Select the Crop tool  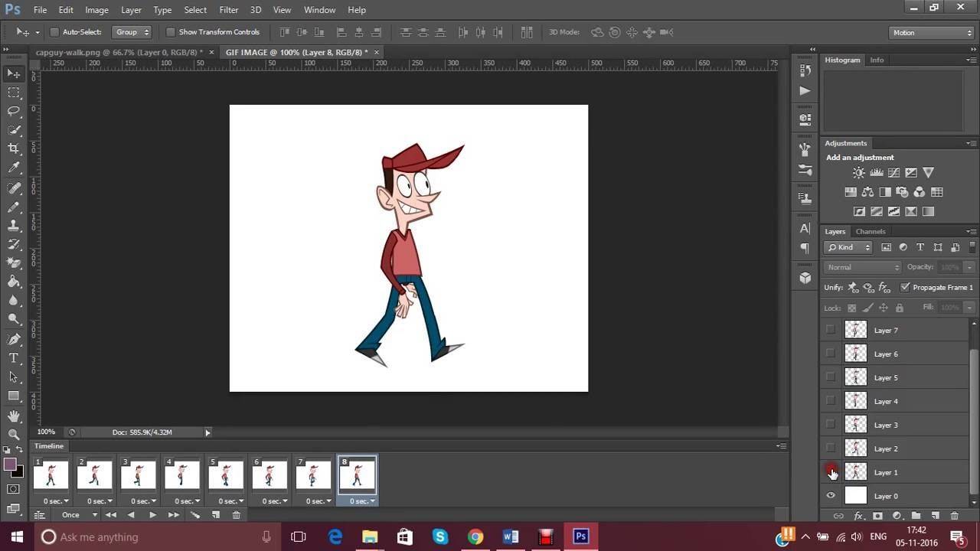coord(14,148)
